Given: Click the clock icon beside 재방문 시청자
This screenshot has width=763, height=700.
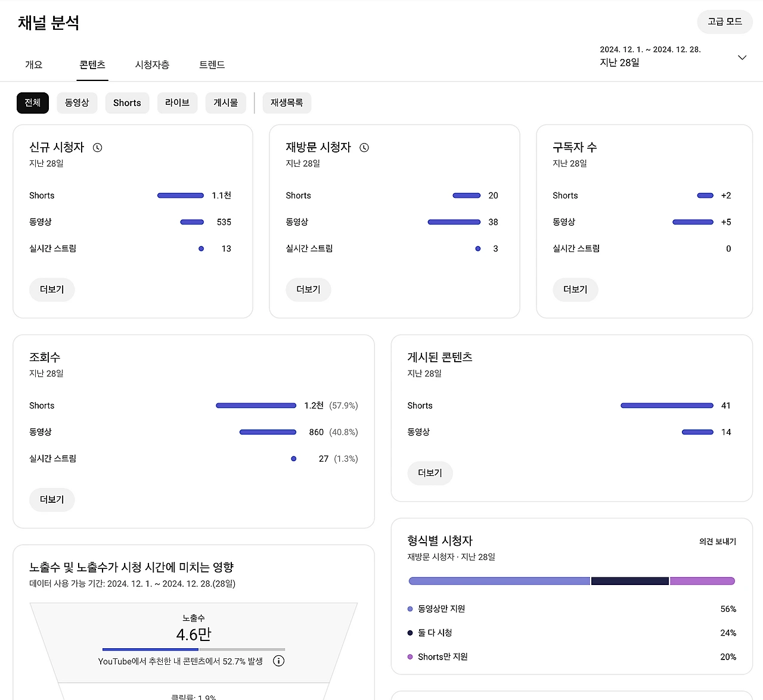Looking at the screenshot, I should (x=364, y=148).
